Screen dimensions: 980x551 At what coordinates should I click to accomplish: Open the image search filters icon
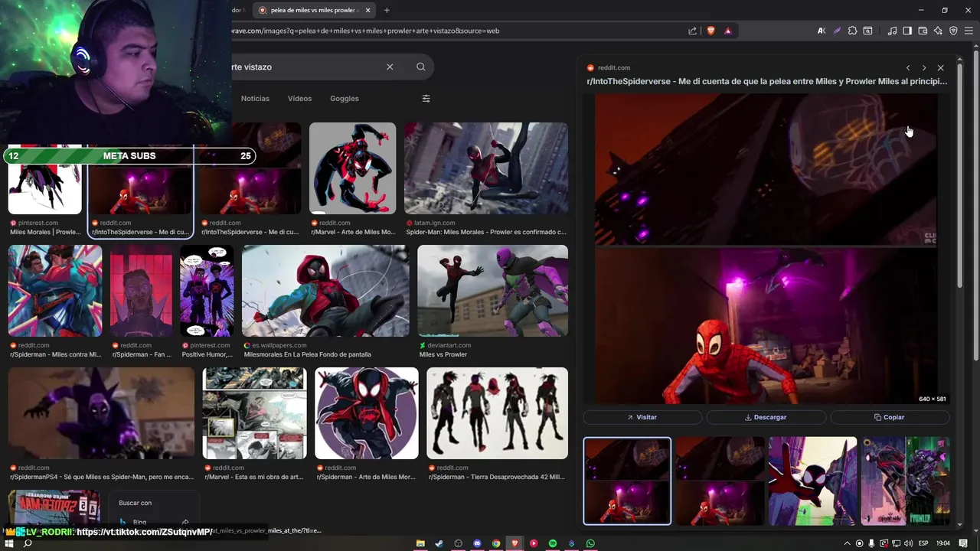pyautogui.click(x=426, y=98)
